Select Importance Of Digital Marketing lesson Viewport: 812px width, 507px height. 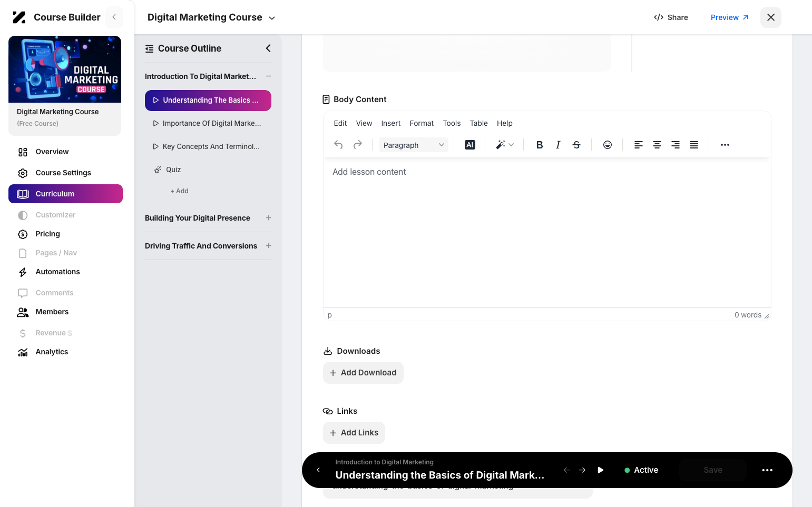[x=208, y=124]
